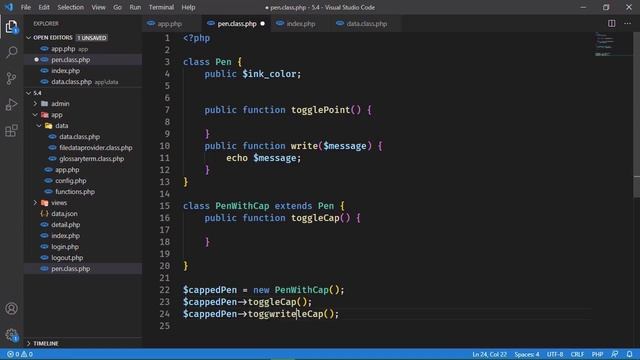Click the VS Code logo in the title bar
640x360 pixels.
coord(9,7)
